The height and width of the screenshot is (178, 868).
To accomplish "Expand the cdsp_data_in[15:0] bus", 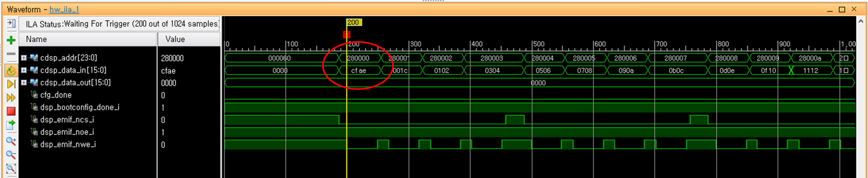I will pyautogui.click(x=24, y=70).
